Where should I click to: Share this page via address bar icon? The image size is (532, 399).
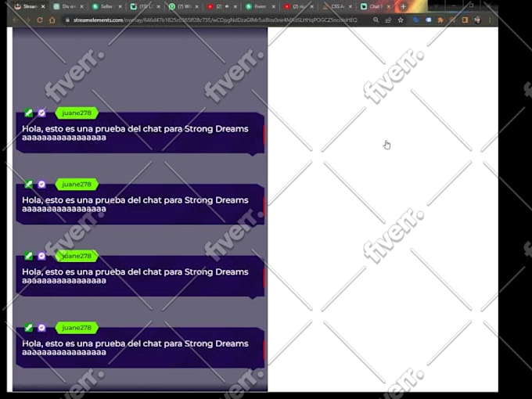pyautogui.click(x=388, y=20)
